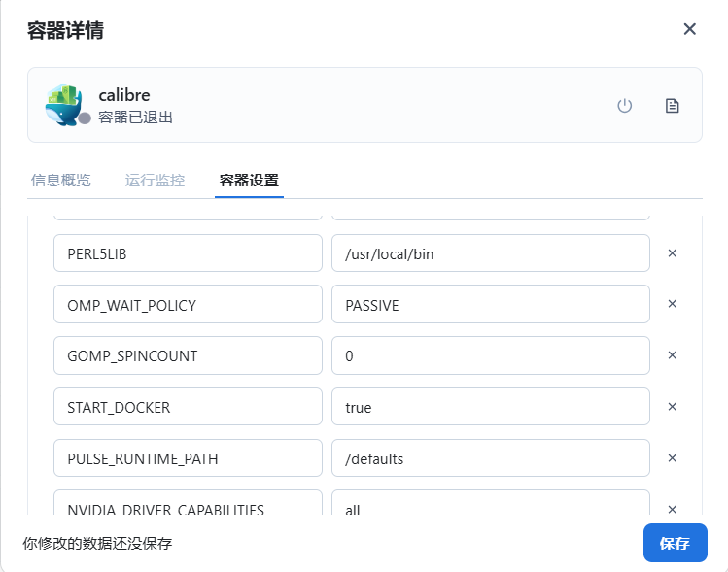Viewport: 728px width, 572px height.
Task: Edit the /usr/local/bin value field
Action: pyautogui.click(x=491, y=253)
